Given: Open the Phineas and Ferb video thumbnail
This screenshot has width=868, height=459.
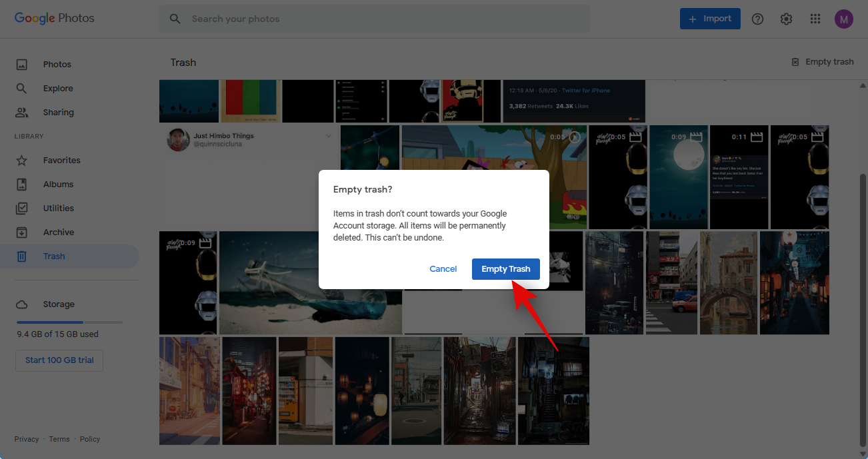Looking at the screenshot, I should (494, 177).
